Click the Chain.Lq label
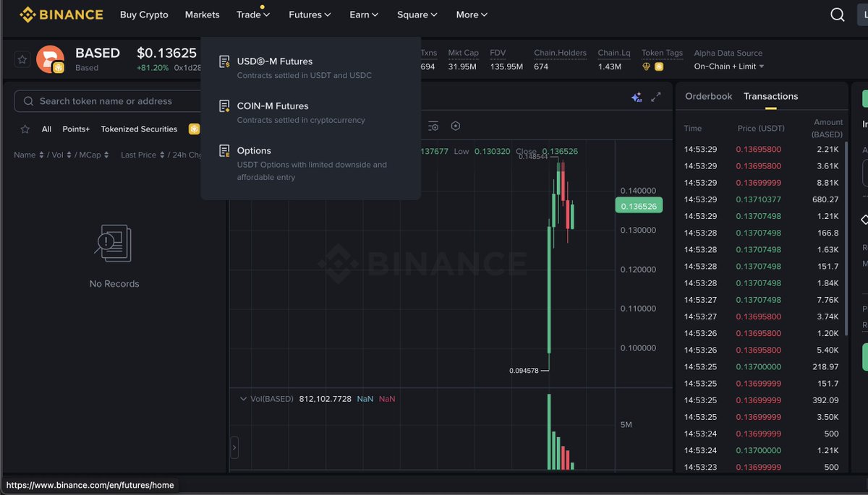This screenshot has height=495, width=868. 613,53
